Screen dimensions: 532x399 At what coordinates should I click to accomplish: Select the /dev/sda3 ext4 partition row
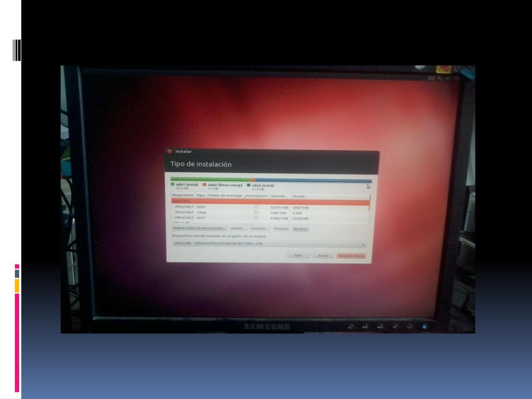270,218
